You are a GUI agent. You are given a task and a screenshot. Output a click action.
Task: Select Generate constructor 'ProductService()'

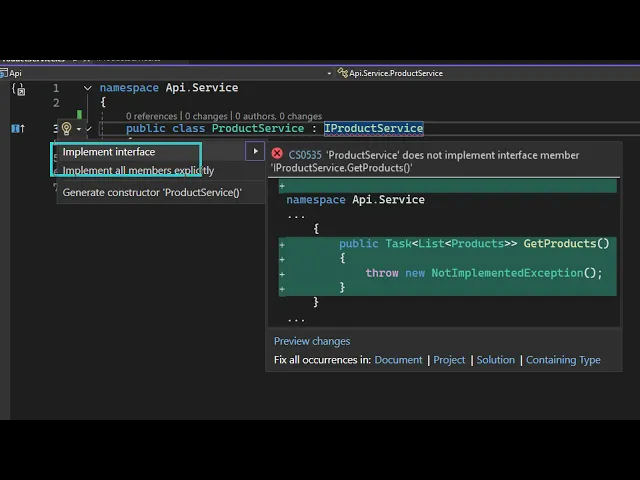point(152,192)
